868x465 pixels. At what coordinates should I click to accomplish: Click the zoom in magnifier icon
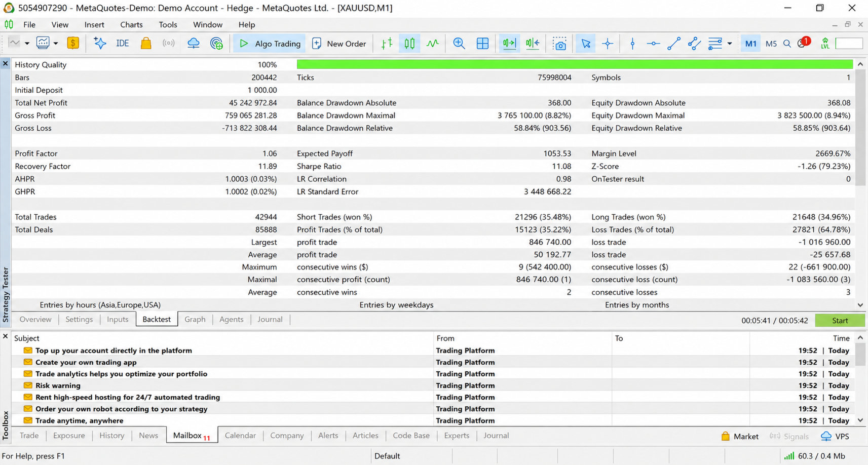[x=459, y=44]
